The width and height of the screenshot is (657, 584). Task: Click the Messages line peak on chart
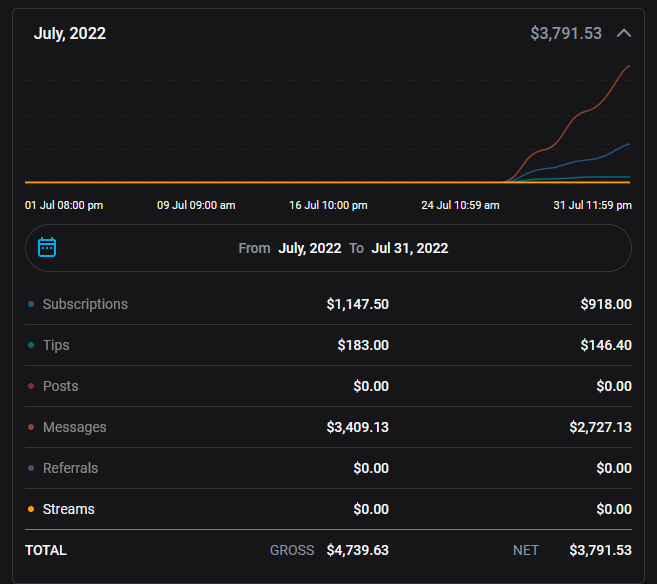(629, 66)
